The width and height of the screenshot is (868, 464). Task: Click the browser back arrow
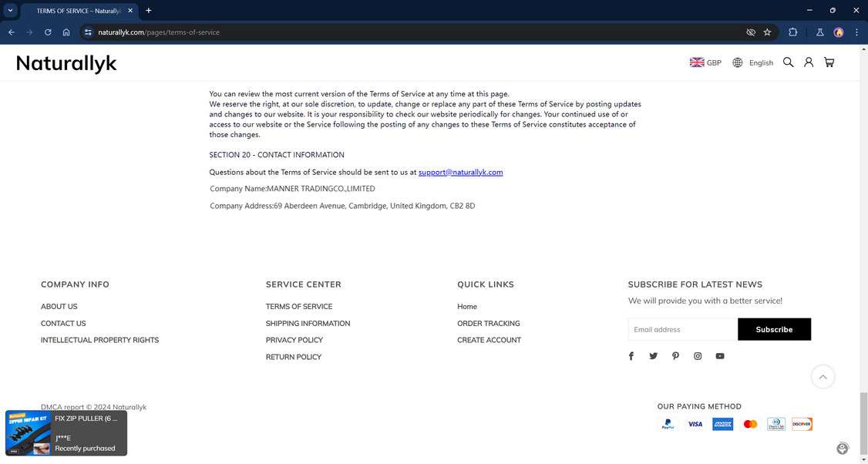12,32
